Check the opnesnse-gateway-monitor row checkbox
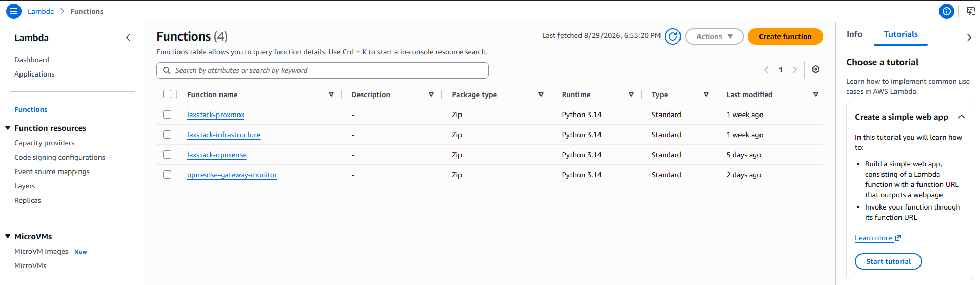The height and width of the screenshot is (285, 980). [x=167, y=175]
